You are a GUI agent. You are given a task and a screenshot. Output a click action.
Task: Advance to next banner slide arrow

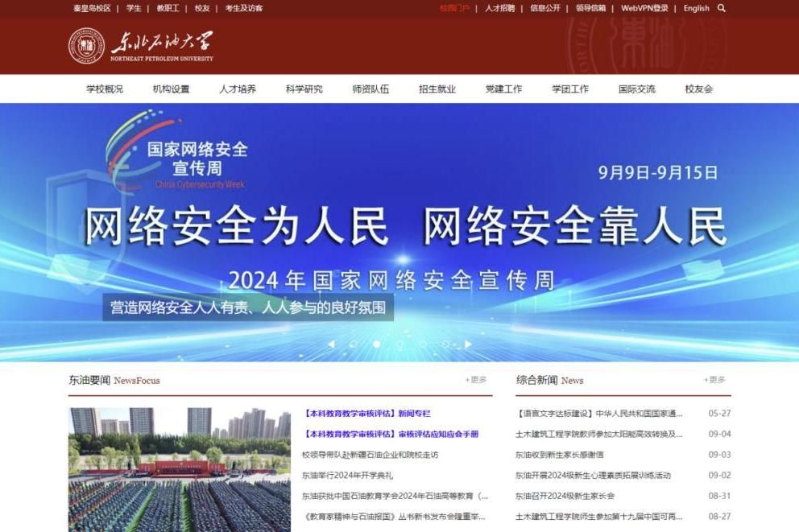tap(469, 344)
